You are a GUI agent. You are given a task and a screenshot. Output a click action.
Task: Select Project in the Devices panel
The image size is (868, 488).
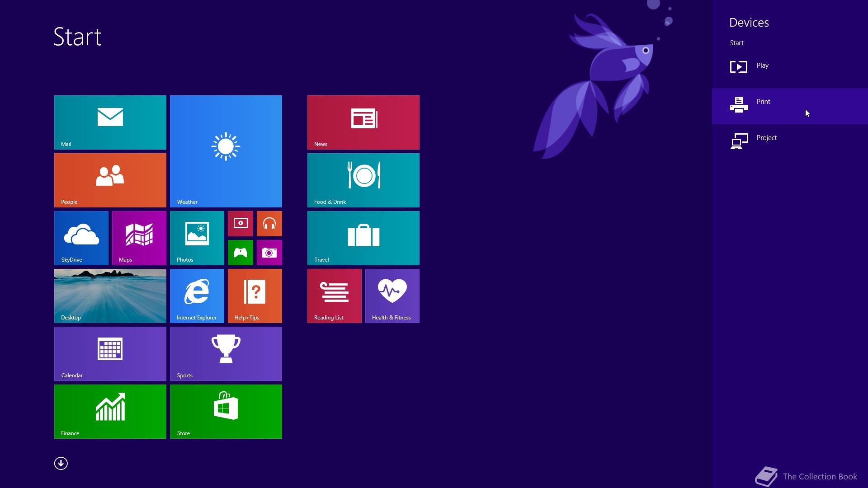[x=790, y=142]
